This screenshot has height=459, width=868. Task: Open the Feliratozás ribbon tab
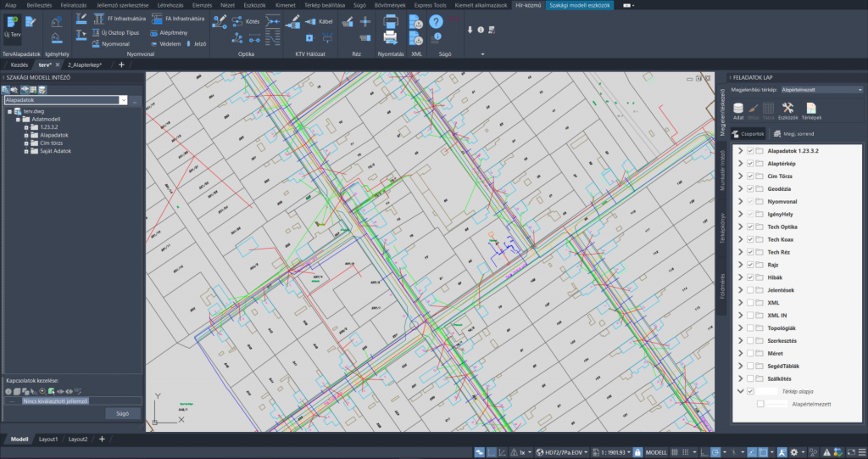pyautogui.click(x=74, y=5)
